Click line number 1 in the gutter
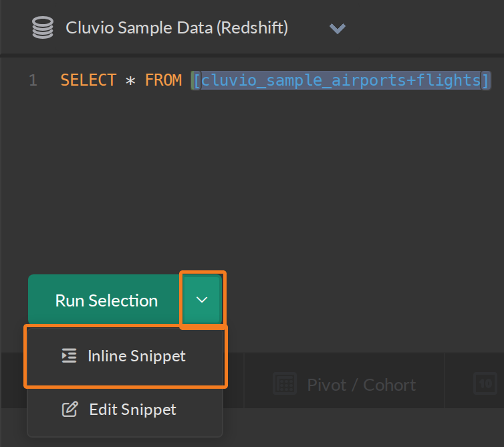This screenshot has height=447, width=504. pyautogui.click(x=33, y=80)
